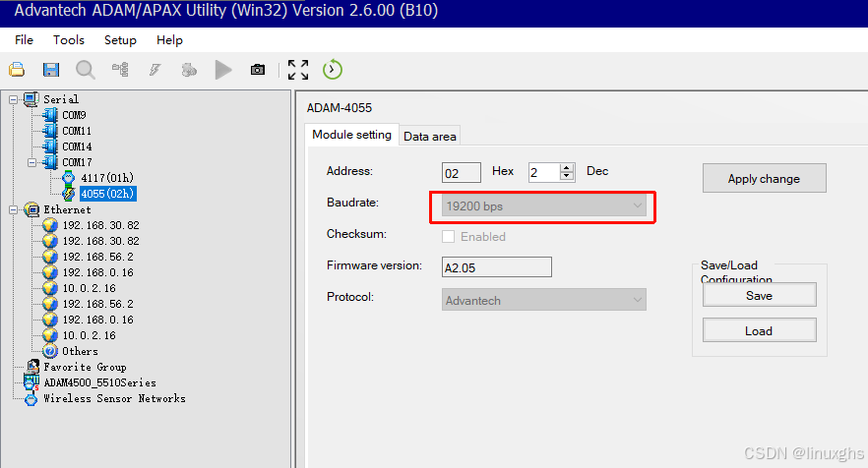The image size is (868, 468).
Task: Click the play triangle toolbar icon
Action: click(223, 70)
